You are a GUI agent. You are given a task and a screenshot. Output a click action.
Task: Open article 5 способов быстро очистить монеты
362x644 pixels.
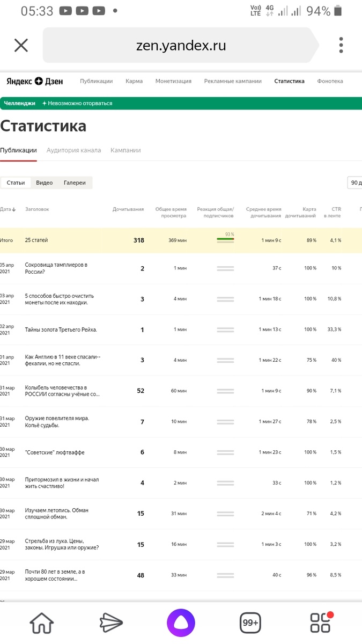(60, 299)
